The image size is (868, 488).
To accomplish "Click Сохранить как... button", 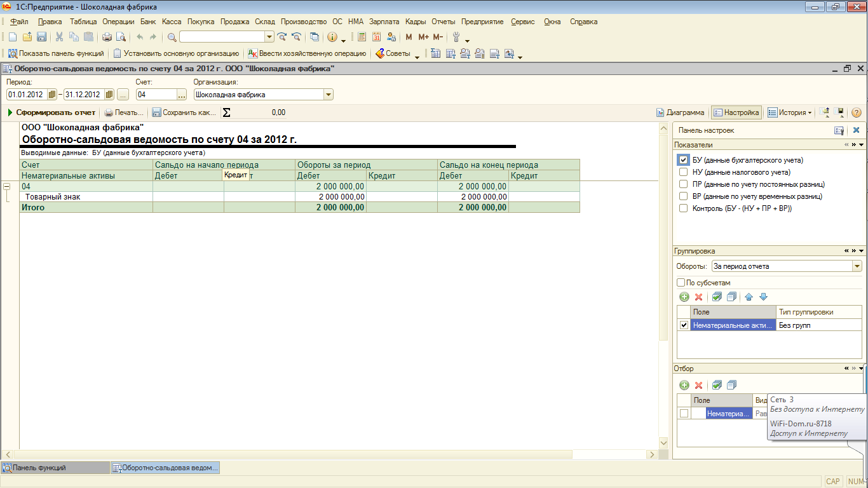I will coord(184,112).
